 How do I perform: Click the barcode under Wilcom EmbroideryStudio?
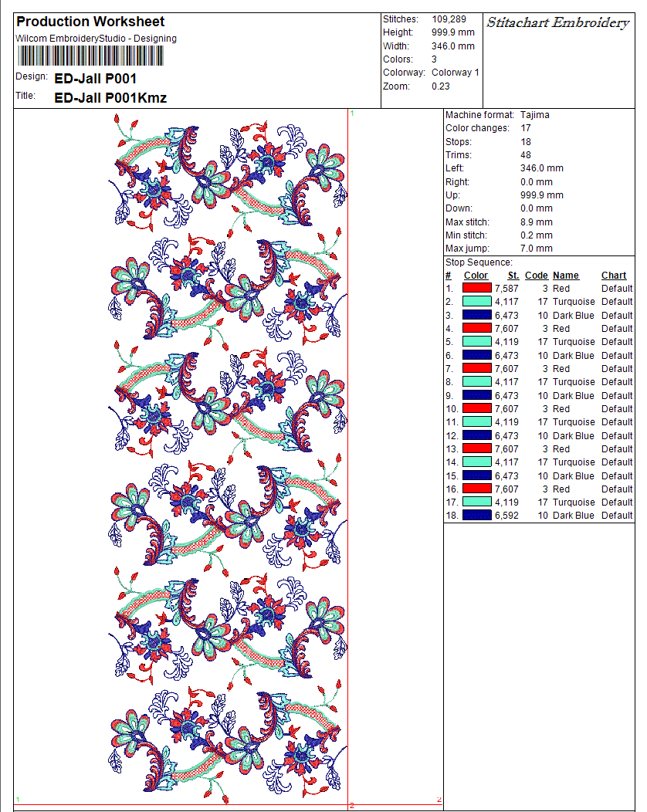click(x=90, y=56)
